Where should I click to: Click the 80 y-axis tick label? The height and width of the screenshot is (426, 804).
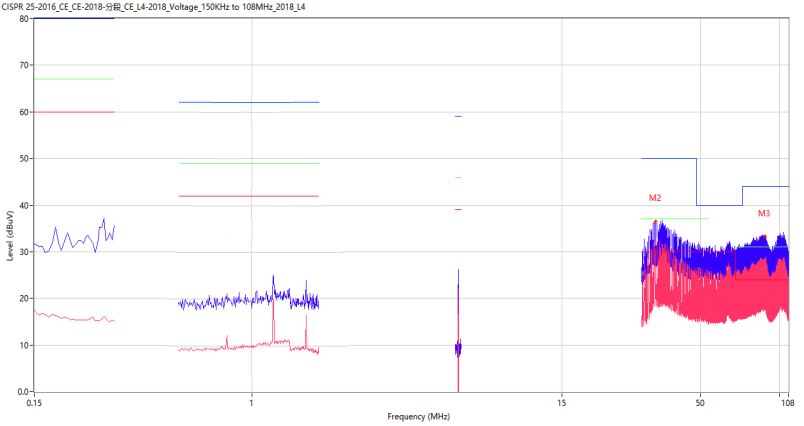click(x=24, y=19)
